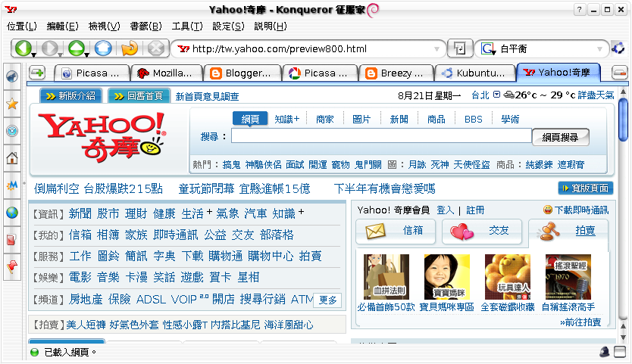Open the 書籤(B) menu
Viewport: 632px width, 364px height.
(146, 26)
